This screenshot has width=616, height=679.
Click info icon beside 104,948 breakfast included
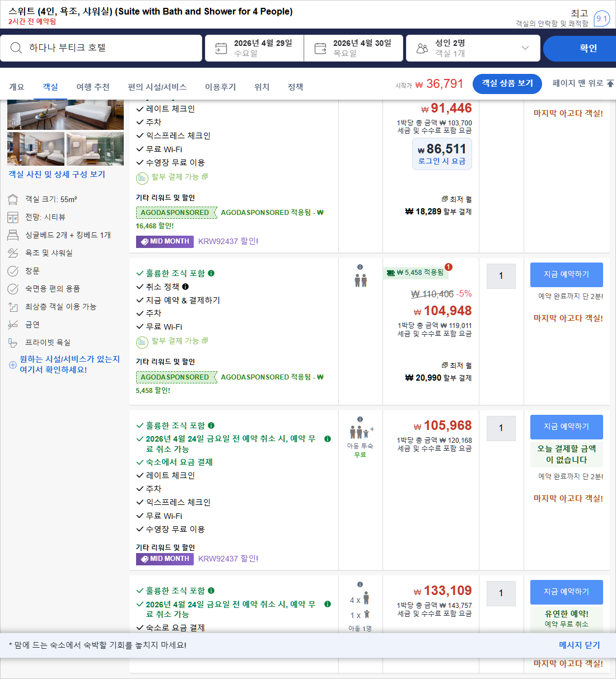[211, 273]
